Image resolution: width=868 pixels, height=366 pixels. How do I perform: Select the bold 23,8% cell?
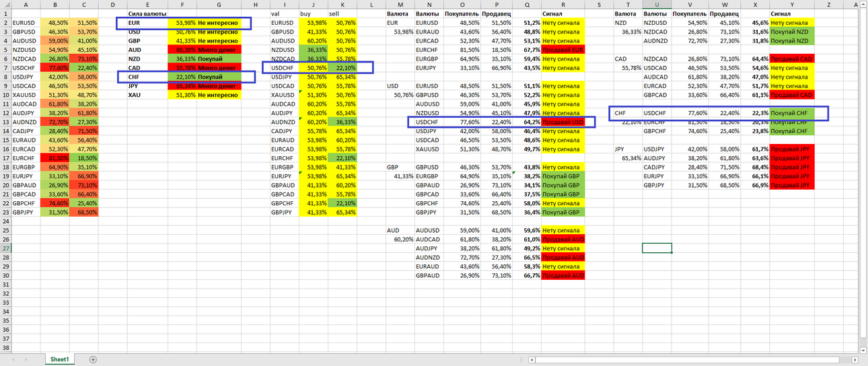[x=755, y=131]
